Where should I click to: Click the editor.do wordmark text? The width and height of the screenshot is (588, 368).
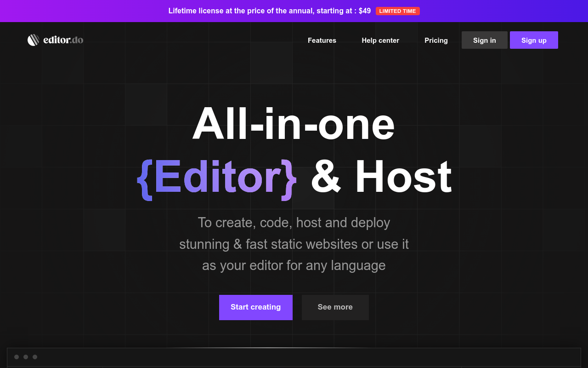point(63,40)
